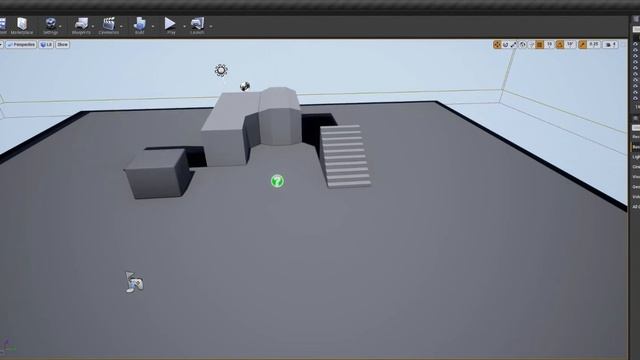Select the Player Start actor icon
The image size is (640, 360).
click(x=134, y=282)
